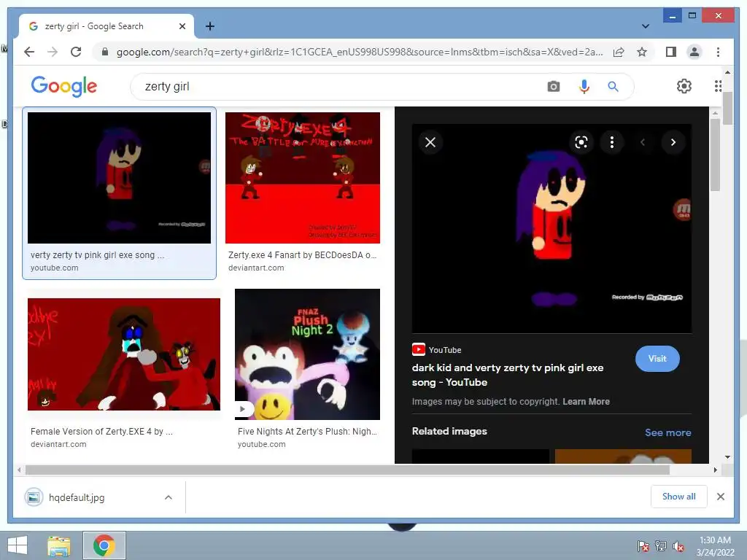Click the Five Nights At Zerty's Plush caption
The height and width of the screenshot is (560, 747).
(307, 432)
